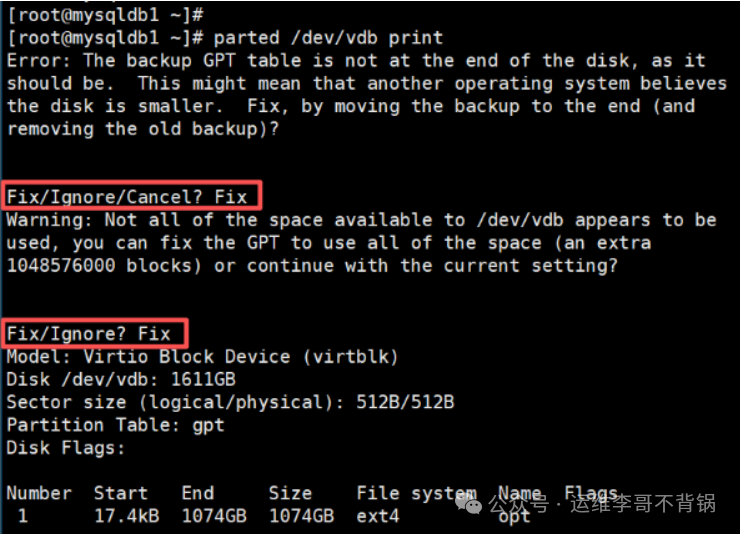Click the "ext4" file system value
Viewport: 740px width, 534px height.
(x=378, y=516)
